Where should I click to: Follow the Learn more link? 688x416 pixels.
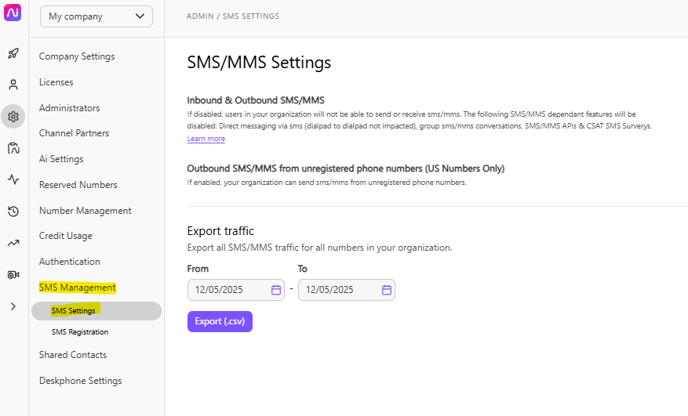click(206, 139)
